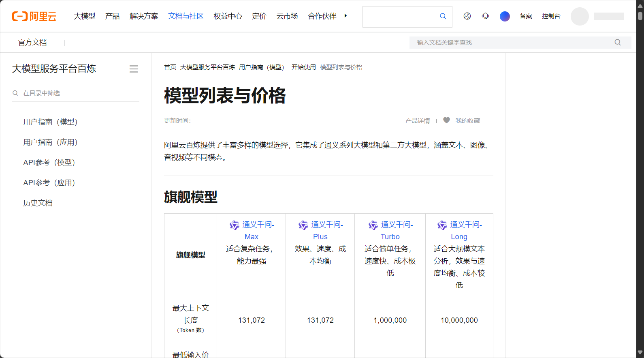Click the top search magnifier icon
This screenshot has width=644, height=358.
443,16
